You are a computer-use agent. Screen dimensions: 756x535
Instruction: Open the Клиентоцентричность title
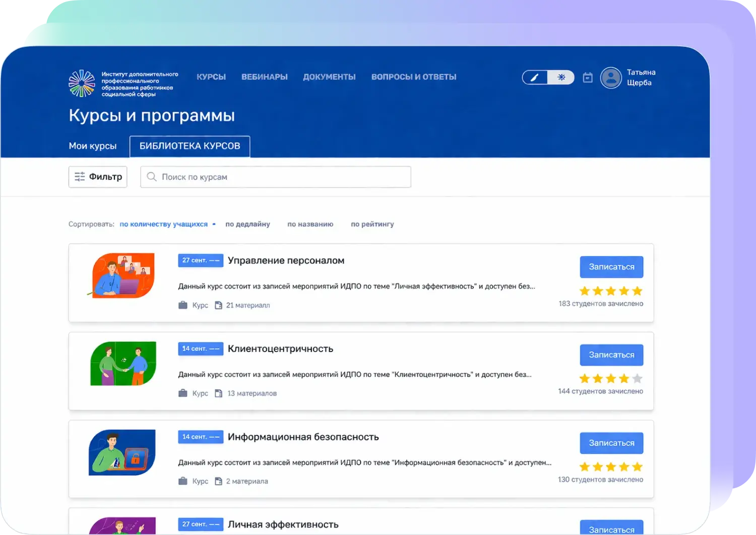(281, 349)
